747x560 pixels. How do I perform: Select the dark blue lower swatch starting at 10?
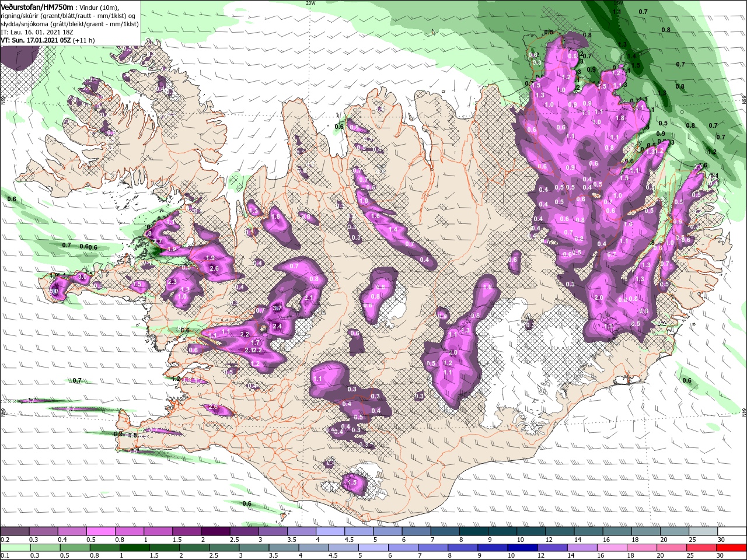[x=523, y=547]
